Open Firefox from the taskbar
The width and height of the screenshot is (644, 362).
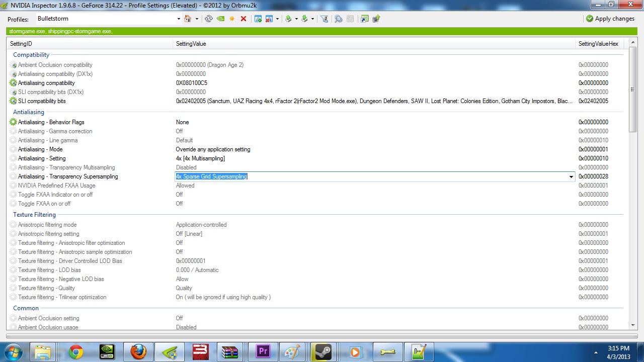[x=138, y=352]
